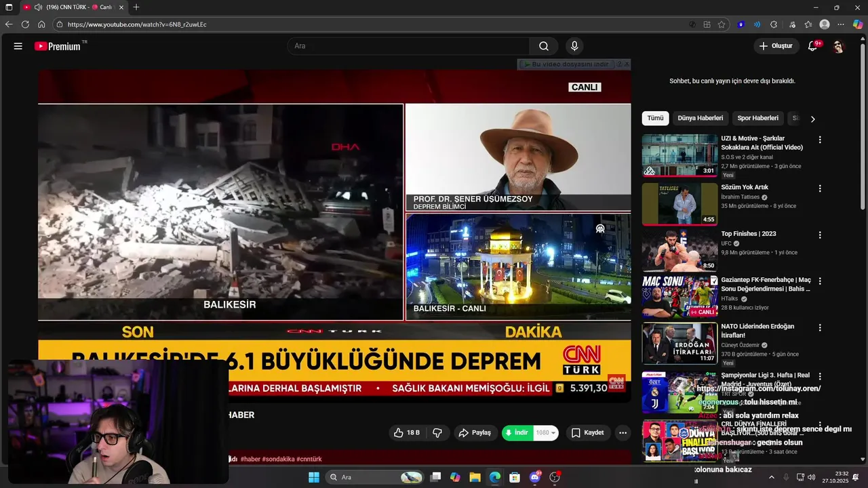Close the 'Bu video dosyasını indir' bar
Image resolution: width=868 pixels, height=488 pixels.
[x=627, y=64]
